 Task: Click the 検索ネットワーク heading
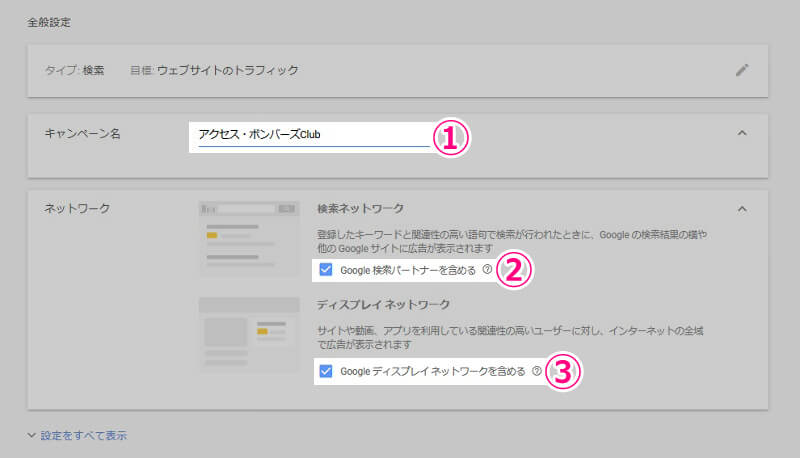(x=360, y=209)
